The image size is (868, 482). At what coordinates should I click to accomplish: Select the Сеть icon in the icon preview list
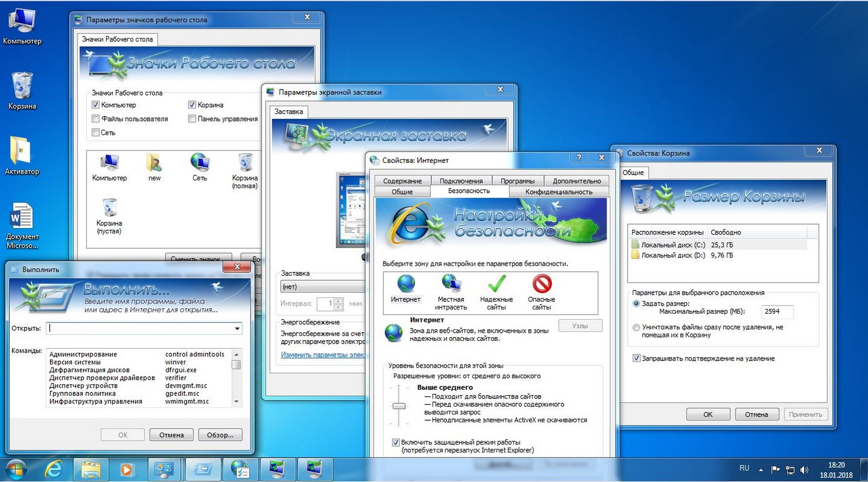pos(200,167)
